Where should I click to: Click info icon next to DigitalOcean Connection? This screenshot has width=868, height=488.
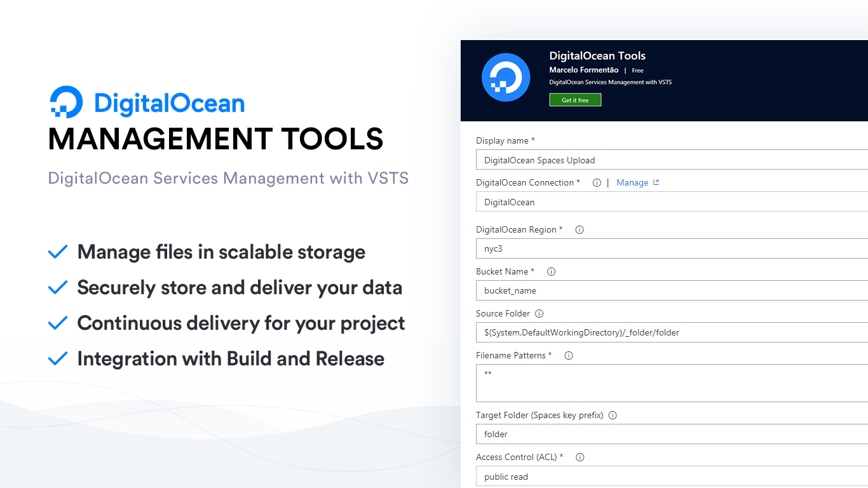pyautogui.click(x=597, y=183)
